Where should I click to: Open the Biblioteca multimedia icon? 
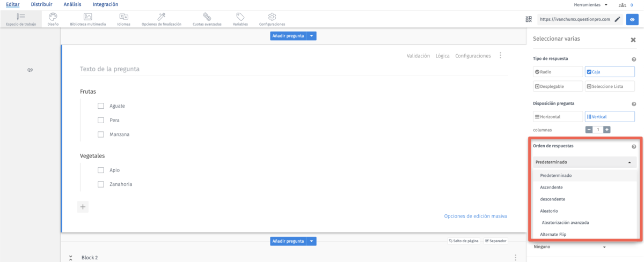pos(88,17)
